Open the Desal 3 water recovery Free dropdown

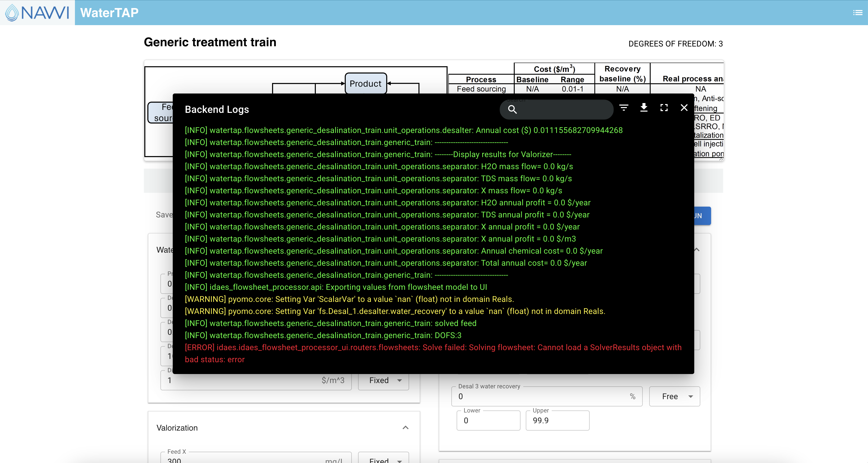tap(674, 396)
